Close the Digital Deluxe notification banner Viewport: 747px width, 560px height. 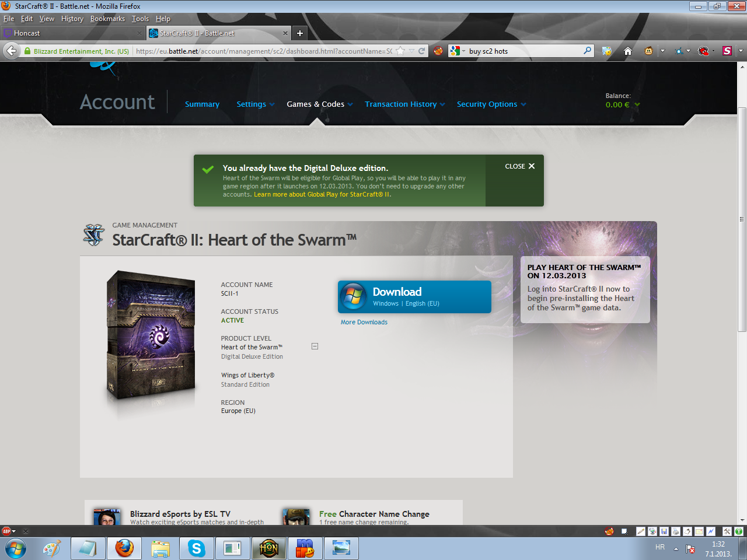click(519, 166)
